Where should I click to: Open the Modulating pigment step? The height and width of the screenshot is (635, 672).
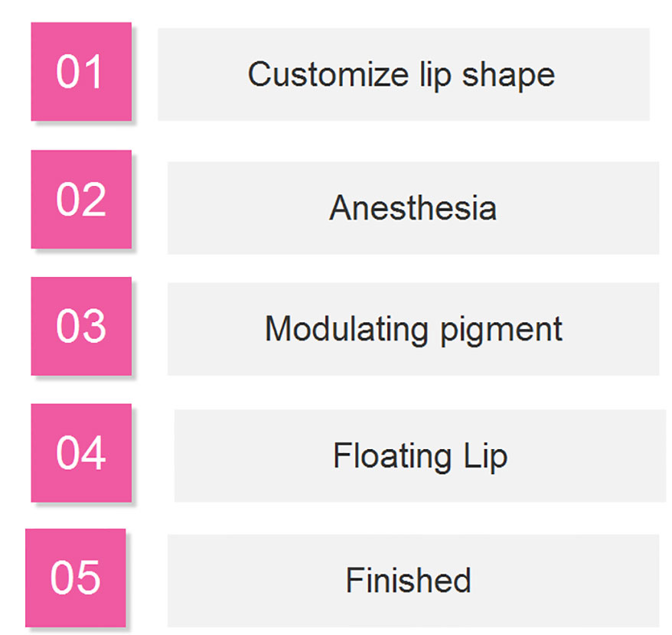coord(413,329)
